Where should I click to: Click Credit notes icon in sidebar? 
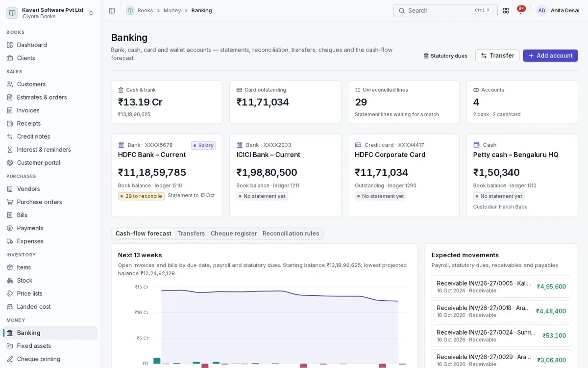(x=10, y=136)
